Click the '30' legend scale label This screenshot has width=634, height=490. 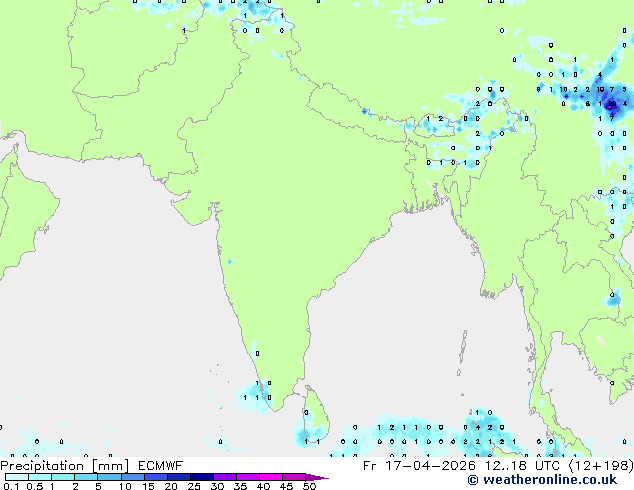(217, 486)
